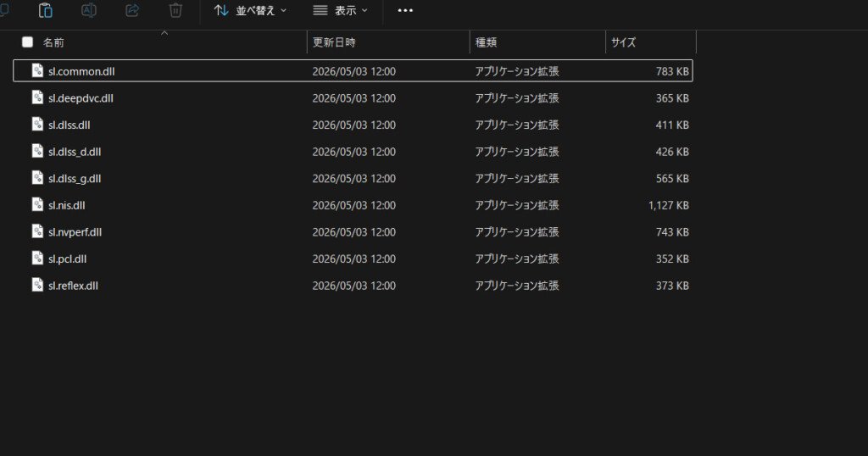Image resolution: width=868 pixels, height=456 pixels.
Task: Open the 表示 view dropdown
Action: tap(340, 10)
